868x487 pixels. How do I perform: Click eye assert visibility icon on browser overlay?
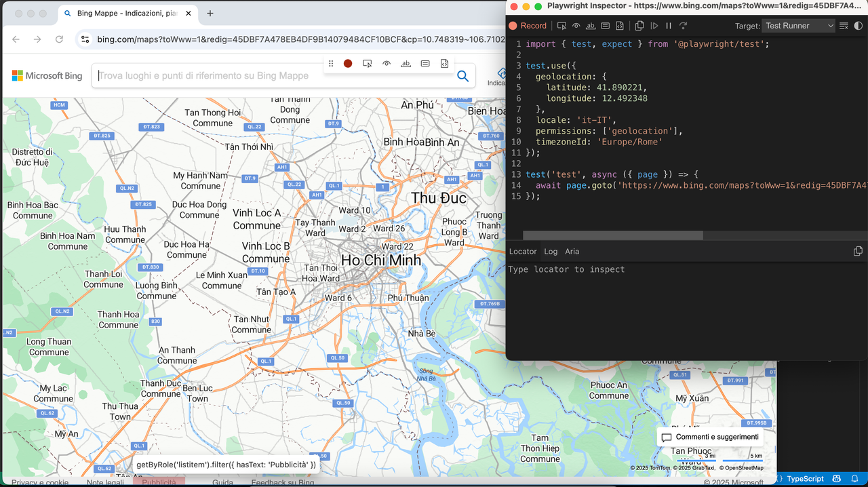point(387,63)
